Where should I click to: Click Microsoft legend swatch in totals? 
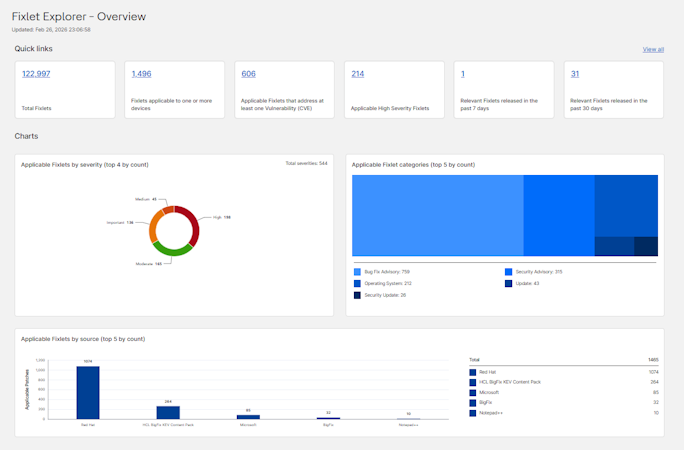click(472, 392)
